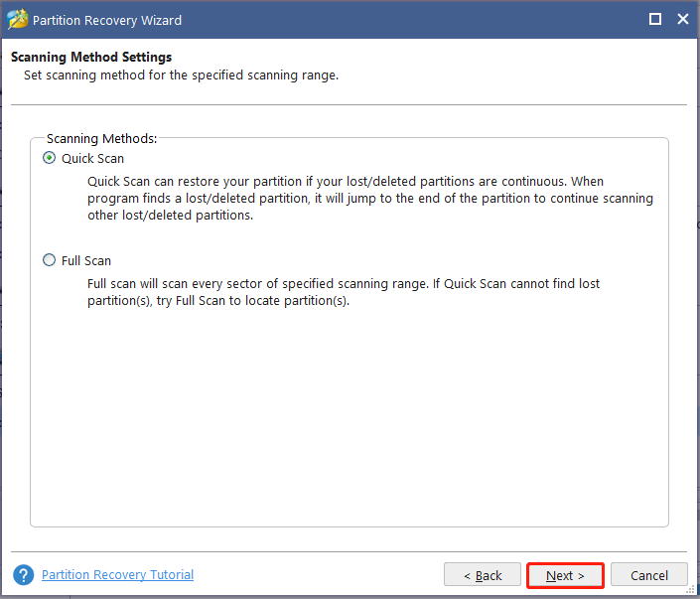700x599 pixels.
Task: Click the Next button
Action: click(565, 575)
